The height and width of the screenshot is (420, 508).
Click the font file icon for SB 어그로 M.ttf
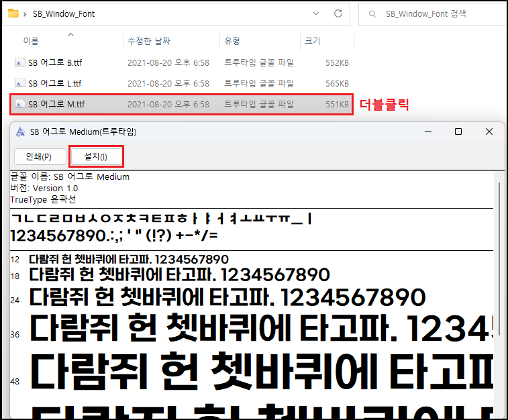click(19, 104)
